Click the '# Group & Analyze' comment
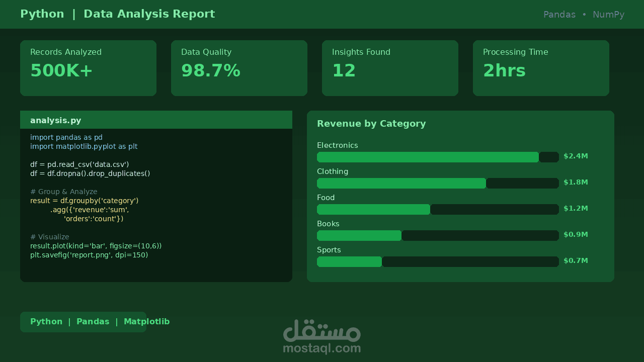 64,192
